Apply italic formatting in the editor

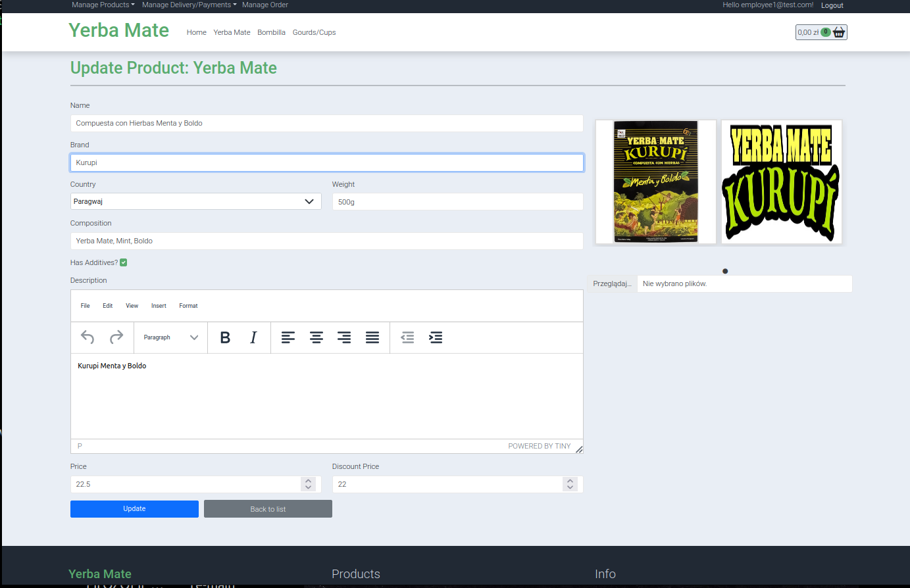click(253, 337)
